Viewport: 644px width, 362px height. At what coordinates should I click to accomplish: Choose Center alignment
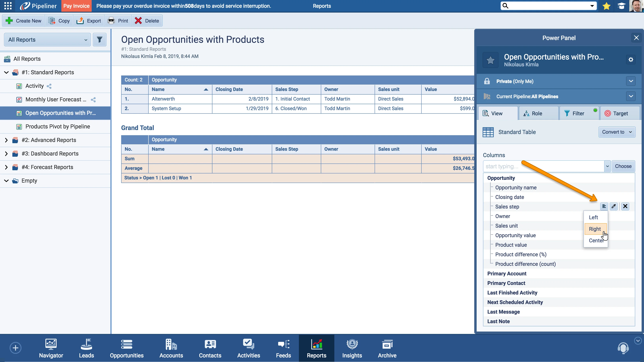tap(596, 240)
